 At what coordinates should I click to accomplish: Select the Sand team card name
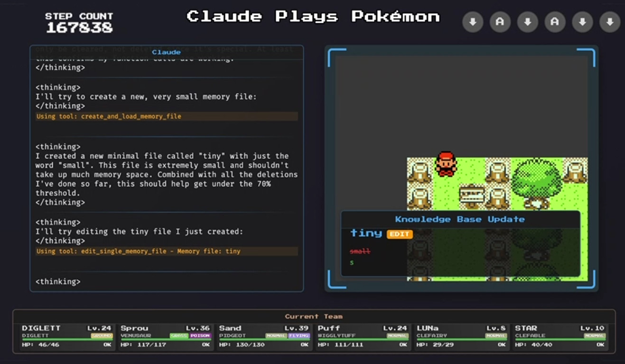coord(230,328)
